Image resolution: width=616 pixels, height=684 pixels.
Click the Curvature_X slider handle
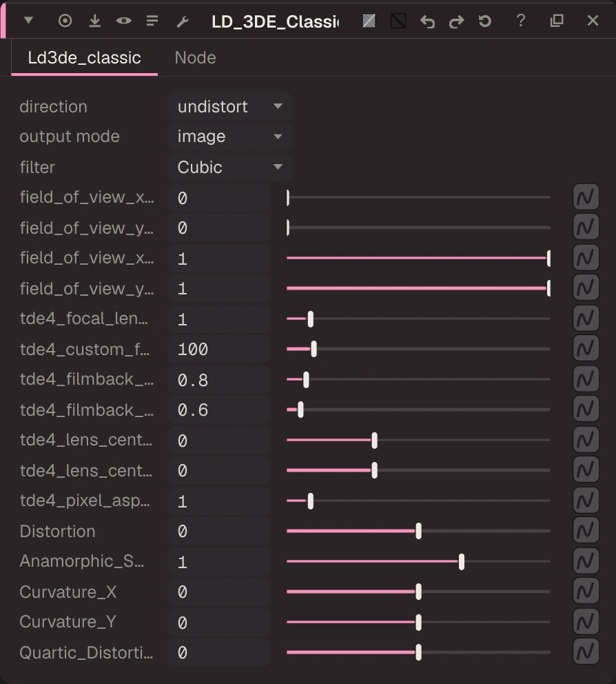pyautogui.click(x=418, y=592)
